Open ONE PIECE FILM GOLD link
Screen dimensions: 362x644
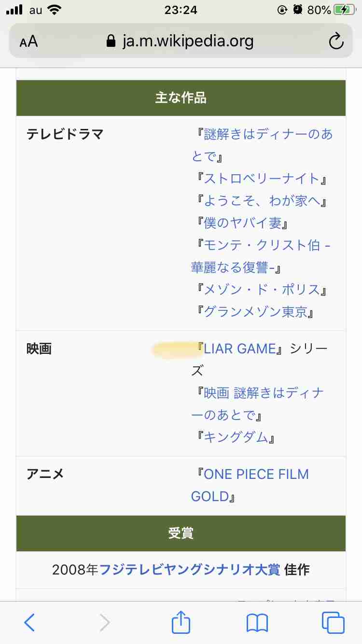[x=250, y=485]
